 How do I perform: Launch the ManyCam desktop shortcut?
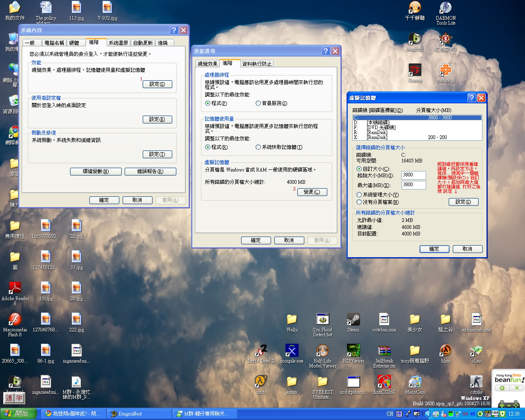[415, 382]
